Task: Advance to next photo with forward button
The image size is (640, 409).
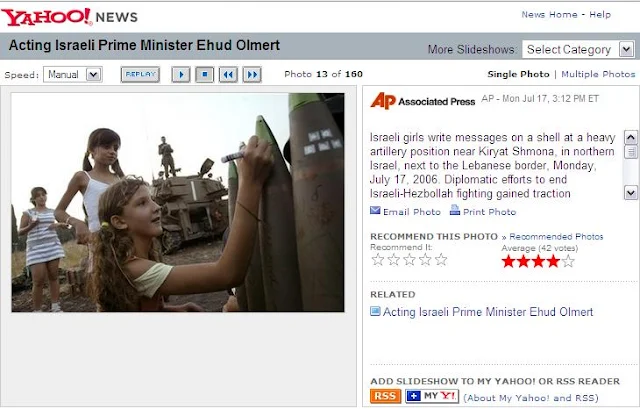Action: click(252, 75)
